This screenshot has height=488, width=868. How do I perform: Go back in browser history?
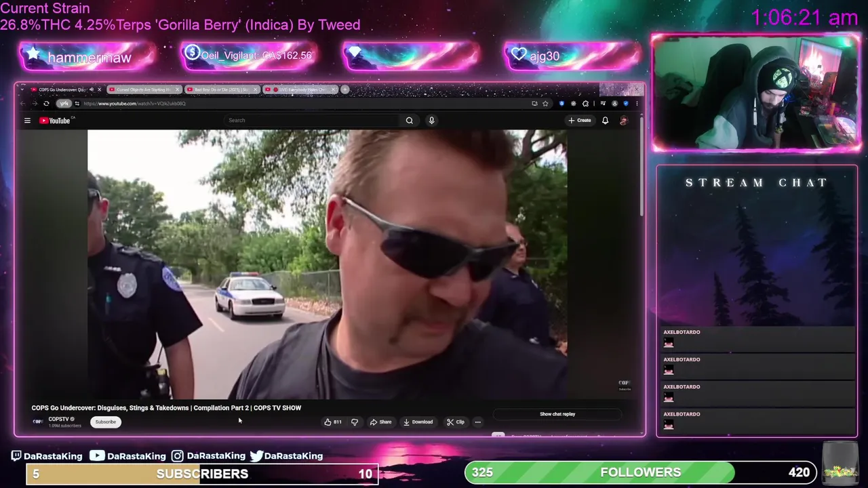click(23, 104)
